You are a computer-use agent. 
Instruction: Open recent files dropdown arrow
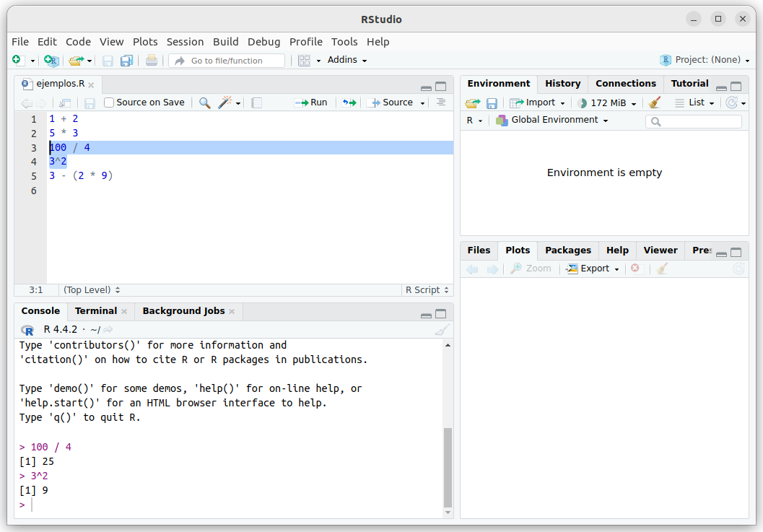click(x=90, y=61)
